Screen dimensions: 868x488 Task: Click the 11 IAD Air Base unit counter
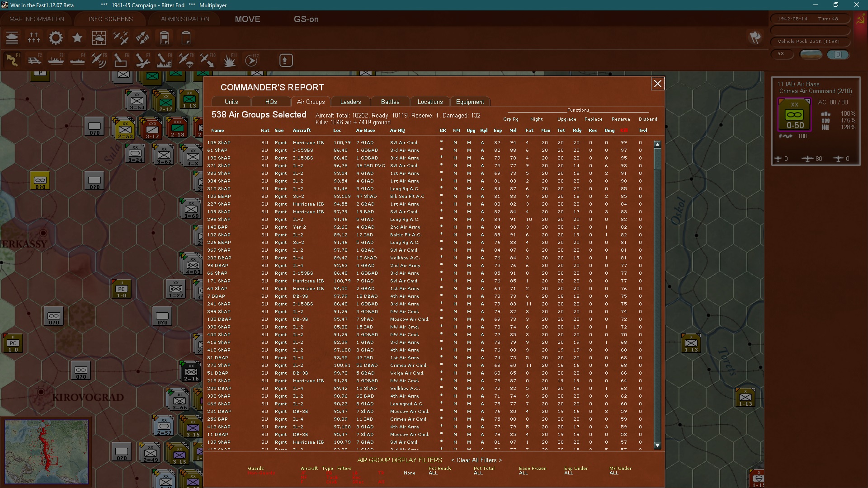[795, 115]
